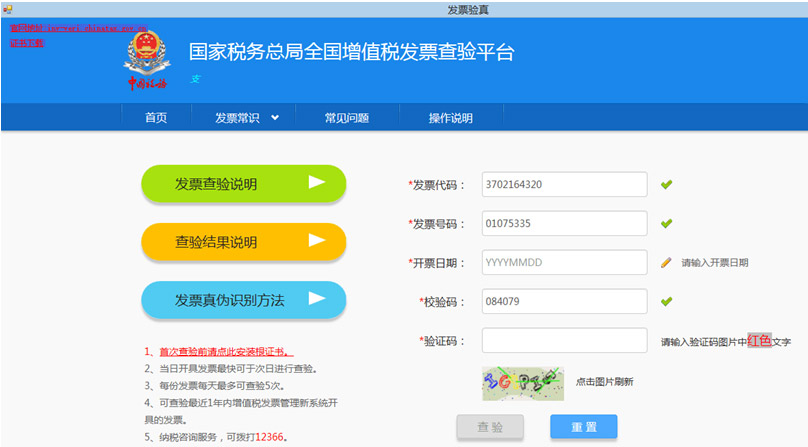This screenshot has height=447, width=808.
Task: Click the red 官网地址 link
Action: [x=78, y=28]
